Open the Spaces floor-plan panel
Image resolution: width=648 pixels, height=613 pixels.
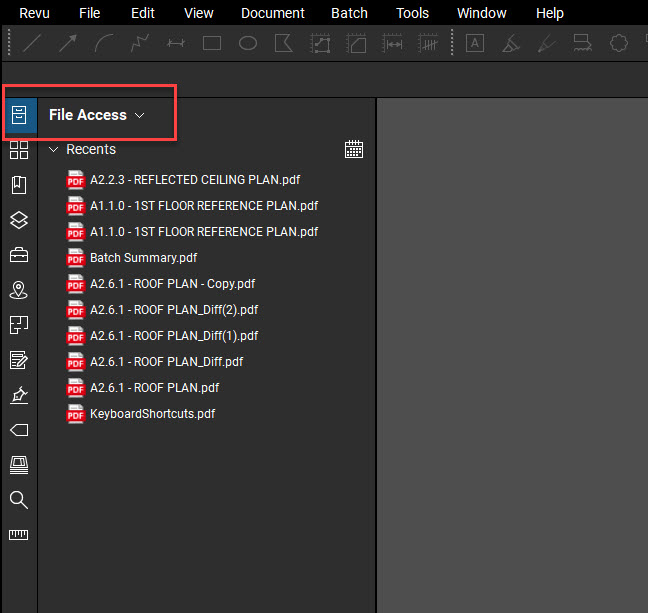pos(19,325)
